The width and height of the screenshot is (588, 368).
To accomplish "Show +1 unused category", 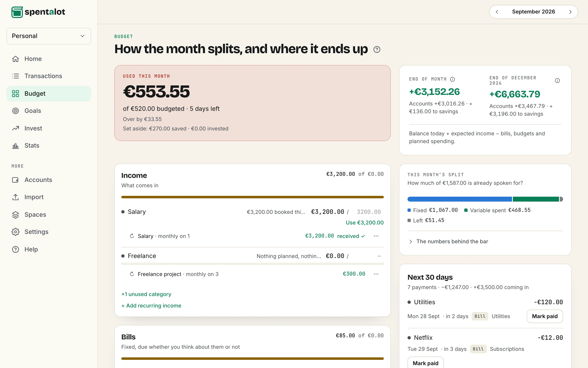I will coord(146,294).
